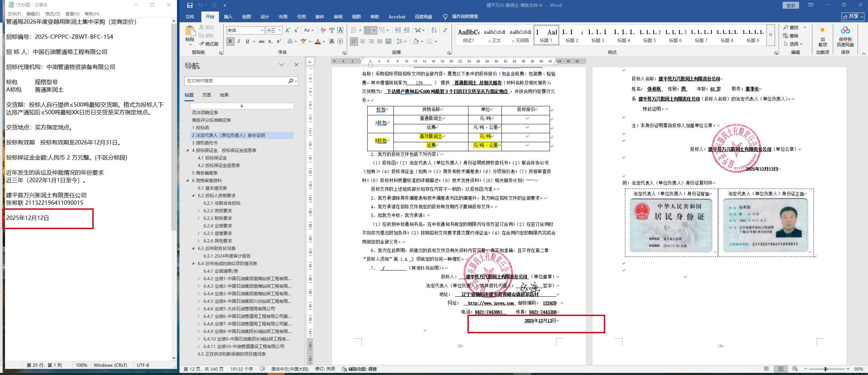The height and width of the screenshot is (375, 868).
Task: Justify the paragraph text
Action: 380,42
